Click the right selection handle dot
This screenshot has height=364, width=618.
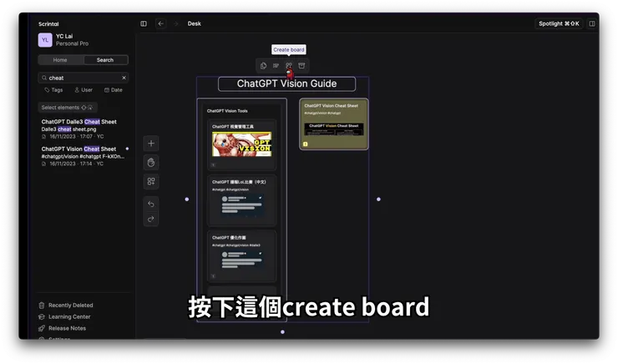click(379, 200)
